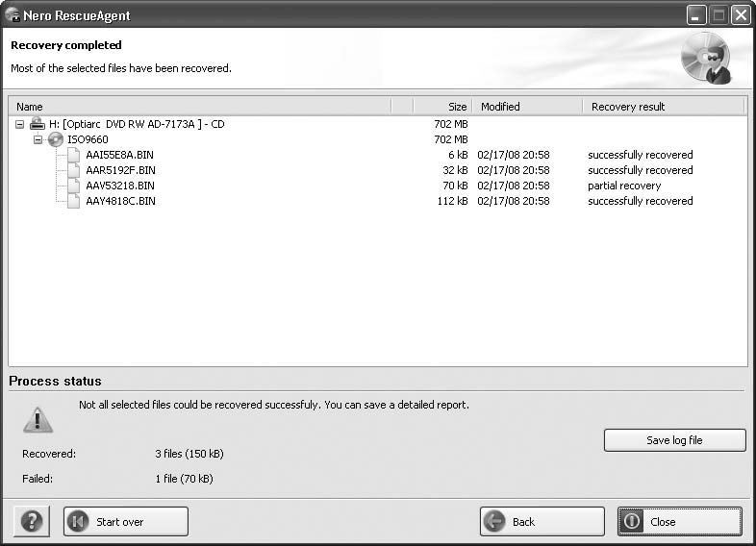Collapse the ISO9660 tree node

click(38, 139)
